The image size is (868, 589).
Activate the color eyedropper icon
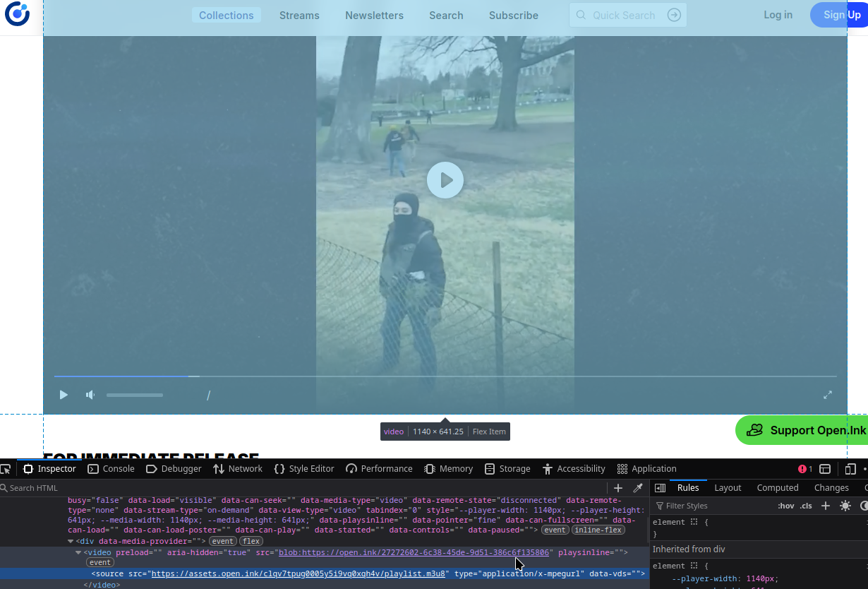point(638,488)
